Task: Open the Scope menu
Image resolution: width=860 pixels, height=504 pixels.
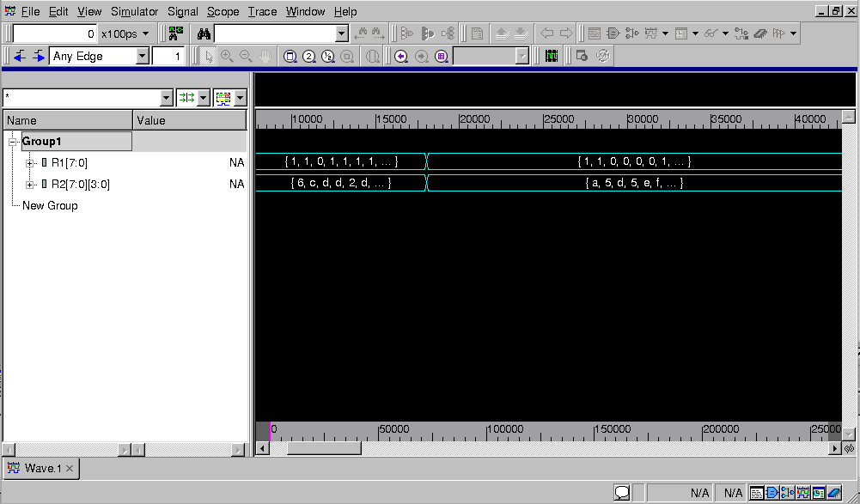Action: pos(223,11)
